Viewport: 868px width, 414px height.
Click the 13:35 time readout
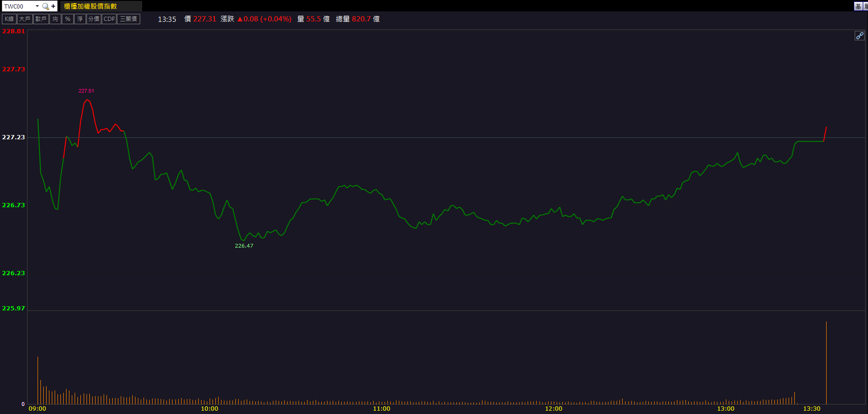[167, 19]
